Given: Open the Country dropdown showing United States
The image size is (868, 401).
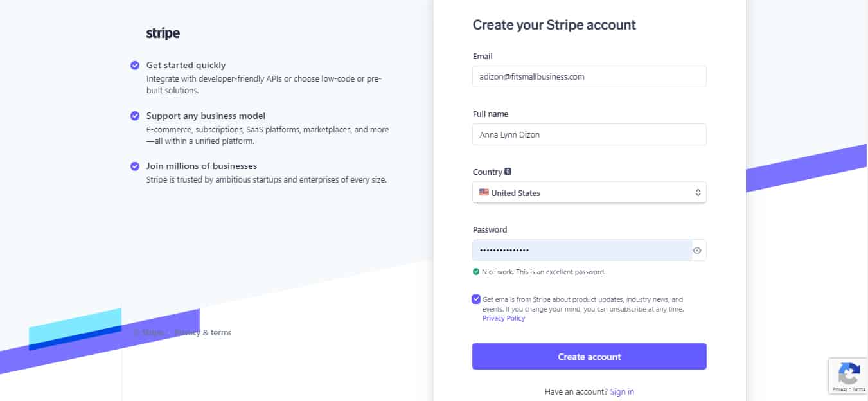Looking at the screenshot, I should [589, 193].
